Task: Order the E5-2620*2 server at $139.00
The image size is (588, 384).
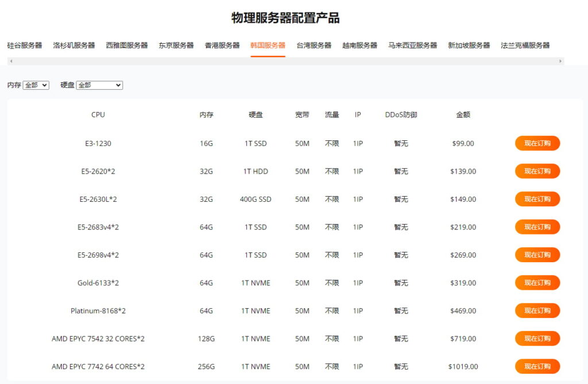Action: 537,171
